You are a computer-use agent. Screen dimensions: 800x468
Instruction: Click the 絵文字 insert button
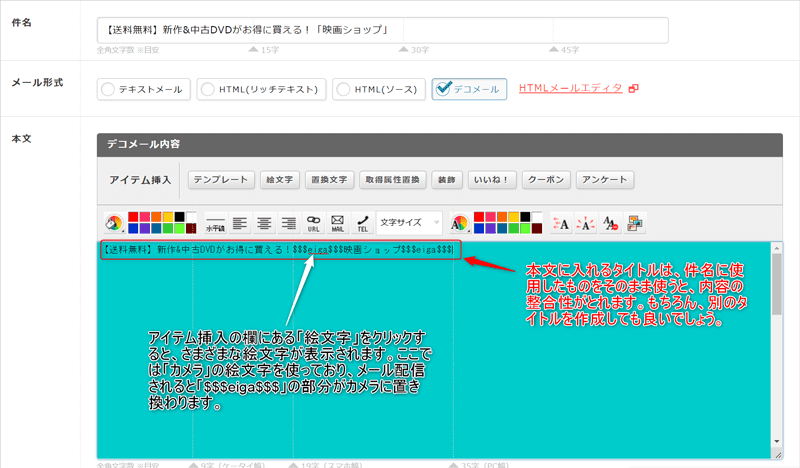click(277, 180)
